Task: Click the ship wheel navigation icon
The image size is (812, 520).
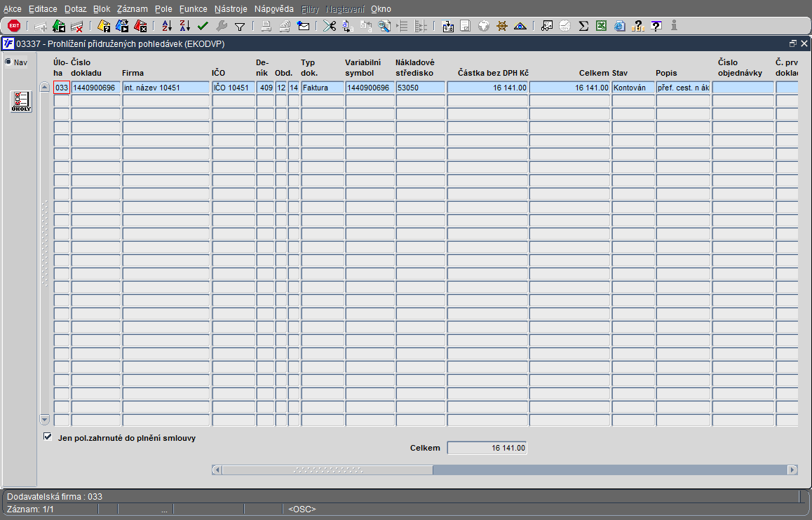Action: (x=502, y=26)
